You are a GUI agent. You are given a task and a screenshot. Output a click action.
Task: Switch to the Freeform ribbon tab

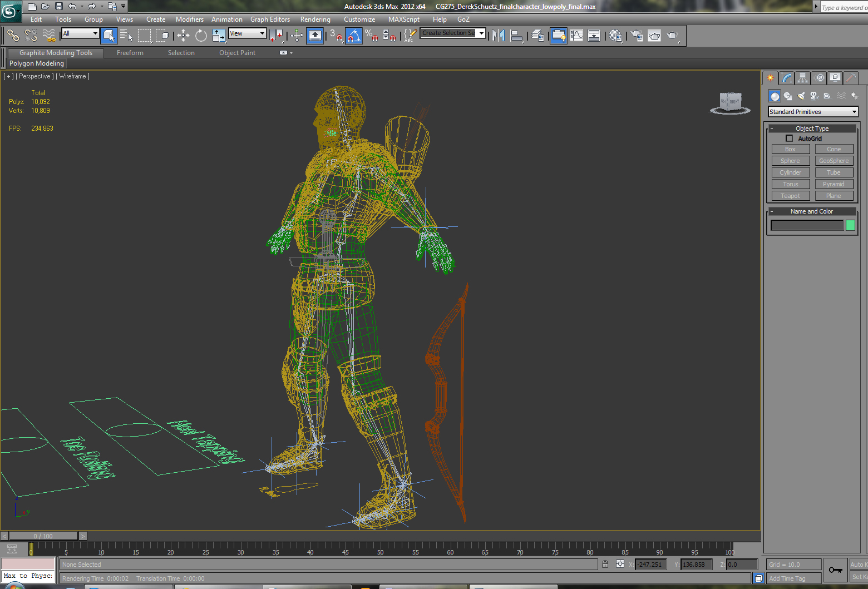coord(130,53)
